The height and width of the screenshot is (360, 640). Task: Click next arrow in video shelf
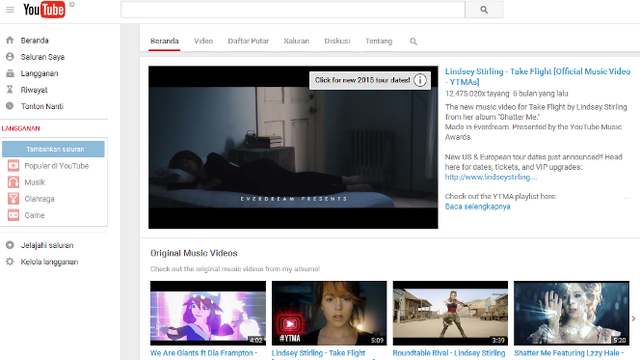[x=633, y=319]
